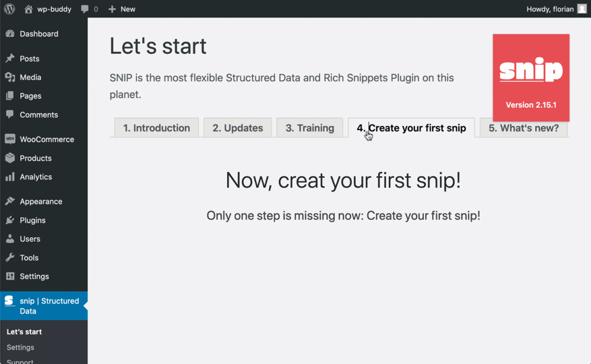
Task: Click the Posts pin icon
Action: (10, 59)
